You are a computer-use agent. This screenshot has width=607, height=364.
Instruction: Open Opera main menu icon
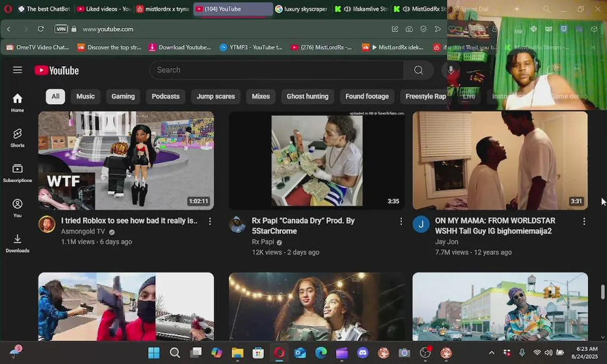pos(8,9)
